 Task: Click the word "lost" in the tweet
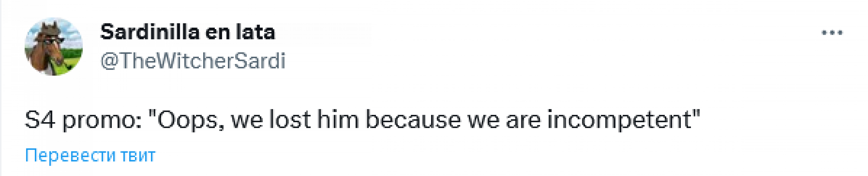point(289,120)
